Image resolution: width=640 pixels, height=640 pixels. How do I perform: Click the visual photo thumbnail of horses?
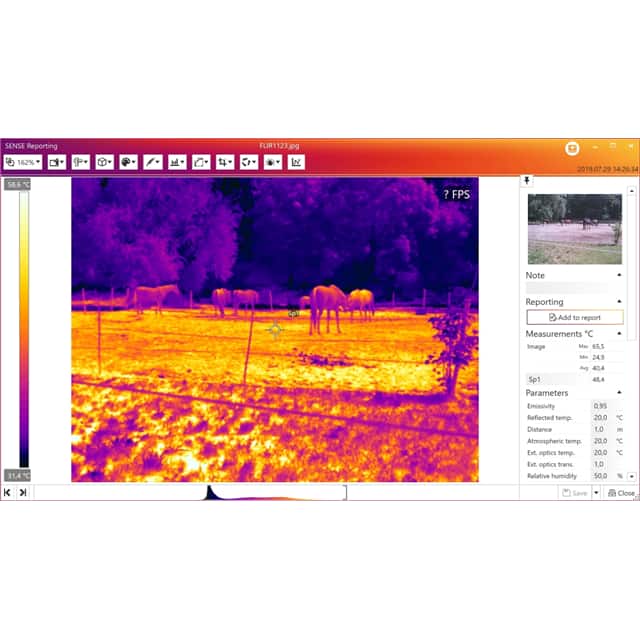pyautogui.click(x=574, y=229)
